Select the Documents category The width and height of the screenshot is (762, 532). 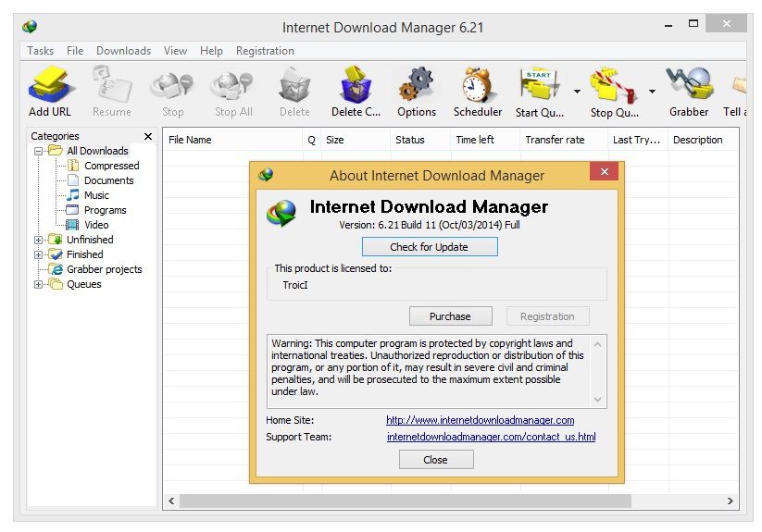coord(109,180)
